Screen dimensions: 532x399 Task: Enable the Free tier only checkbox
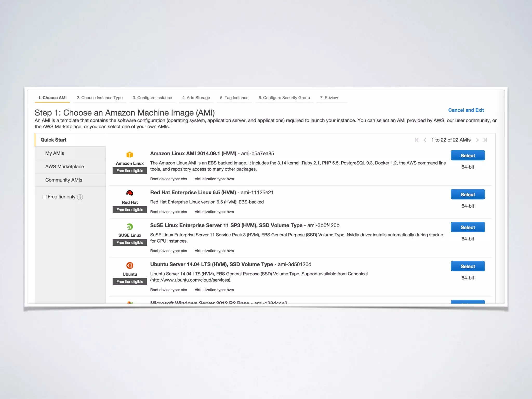click(45, 197)
